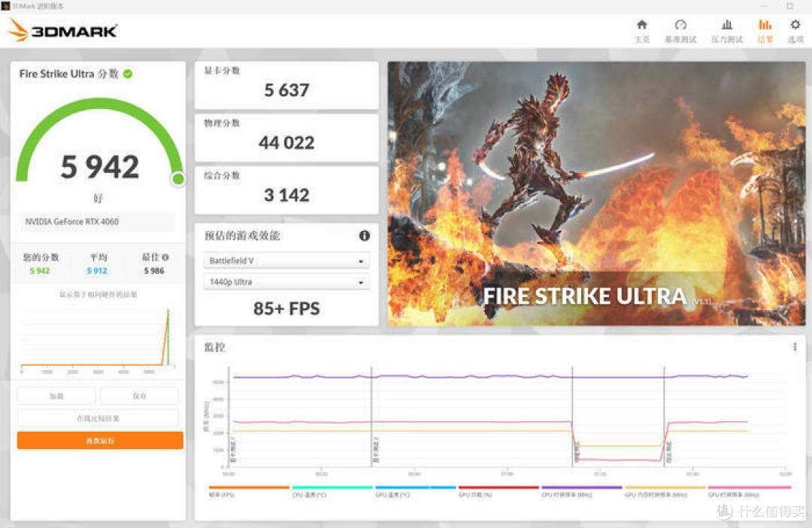Click the Fire Strike Ultra 分数 heading
812x528 pixels.
69,74
